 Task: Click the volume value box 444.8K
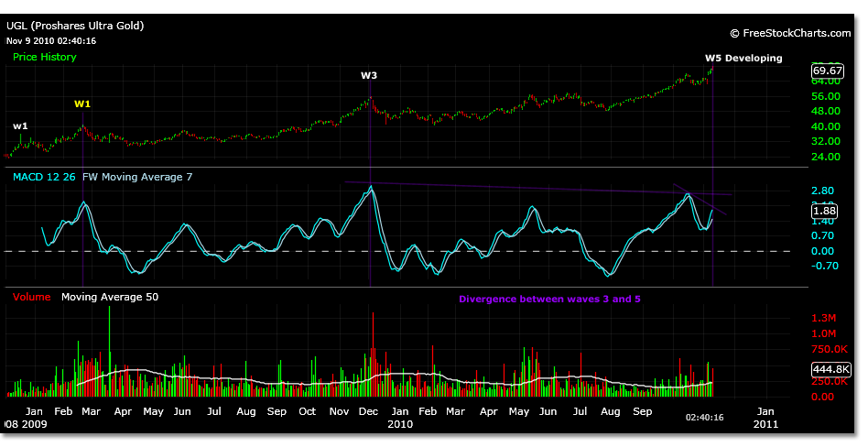(x=830, y=369)
